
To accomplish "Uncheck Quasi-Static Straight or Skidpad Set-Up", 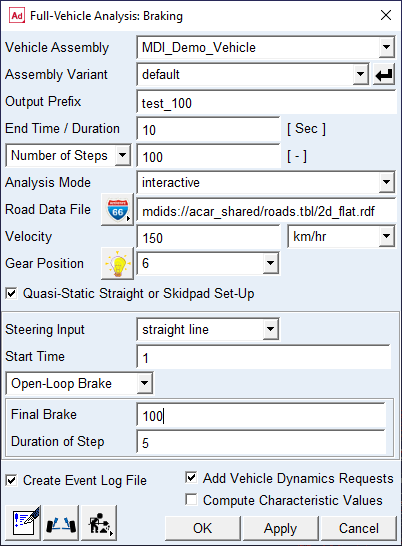I will pyautogui.click(x=11, y=294).
